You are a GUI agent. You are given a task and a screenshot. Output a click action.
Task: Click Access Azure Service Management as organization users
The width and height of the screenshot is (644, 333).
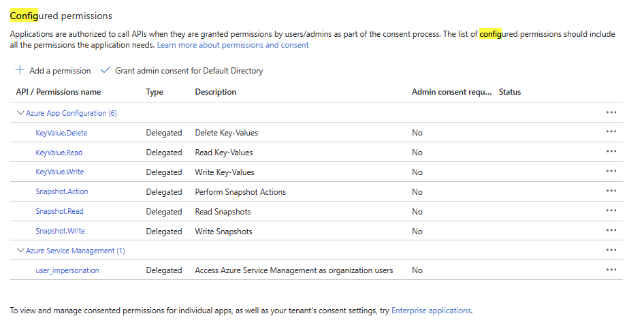294,270
